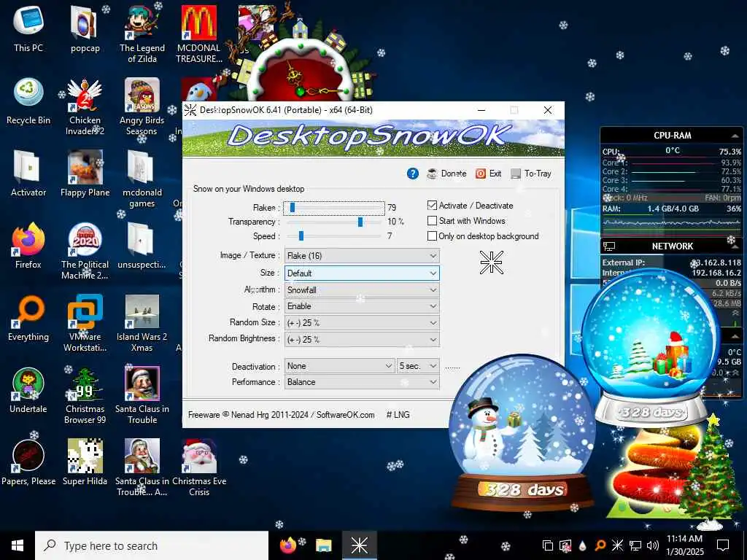Launch Flappy Plane shortcut

85,174
